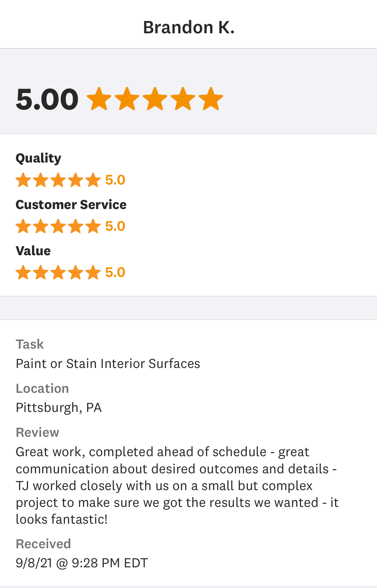Click the Value 5.0 score number
The height and width of the screenshot is (588, 377).
pos(115,272)
